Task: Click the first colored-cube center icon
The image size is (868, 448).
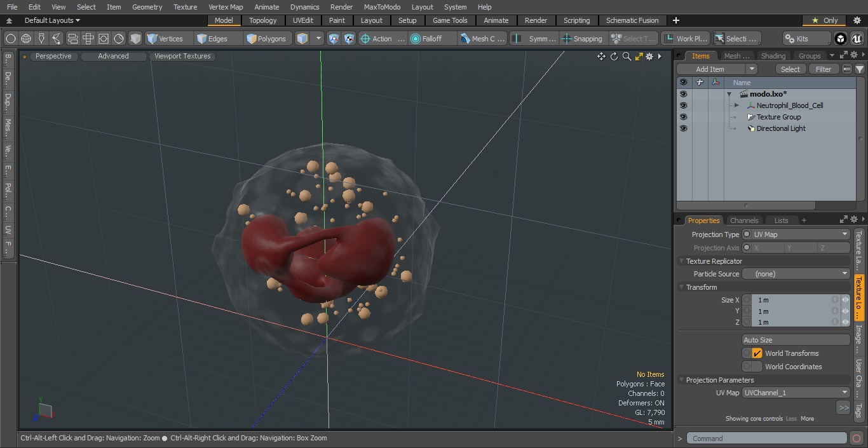Action: [334, 39]
